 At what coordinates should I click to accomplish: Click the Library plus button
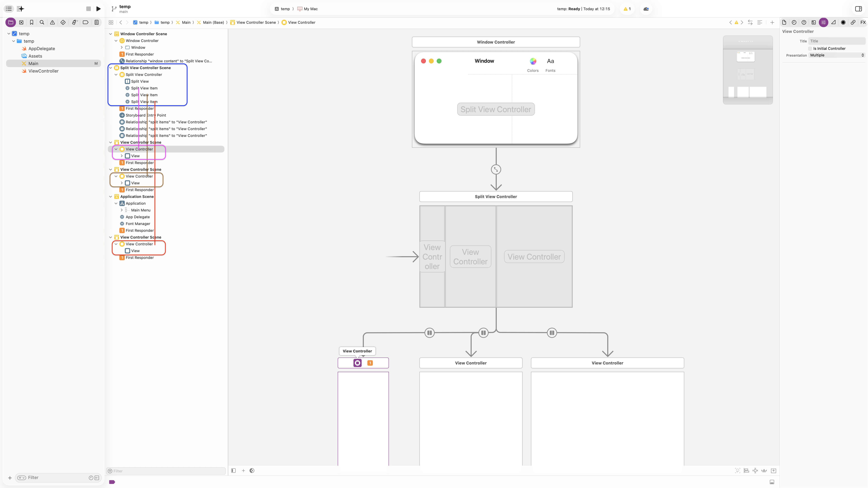point(772,23)
